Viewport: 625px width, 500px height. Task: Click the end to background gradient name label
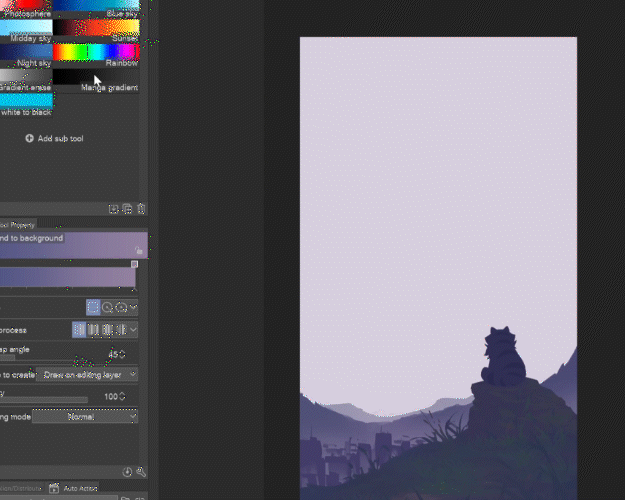(x=32, y=238)
